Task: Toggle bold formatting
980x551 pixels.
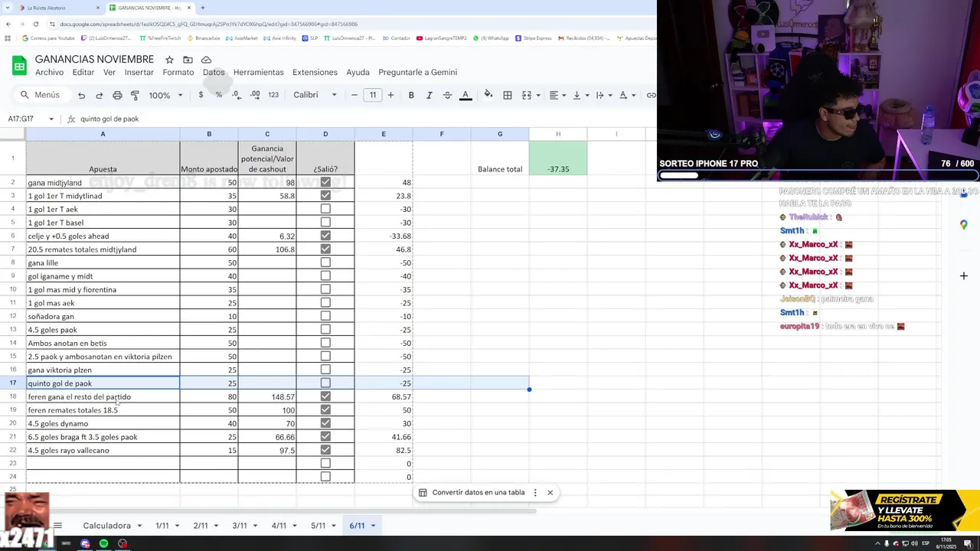Action: pyautogui.click(x=411, y=95)
